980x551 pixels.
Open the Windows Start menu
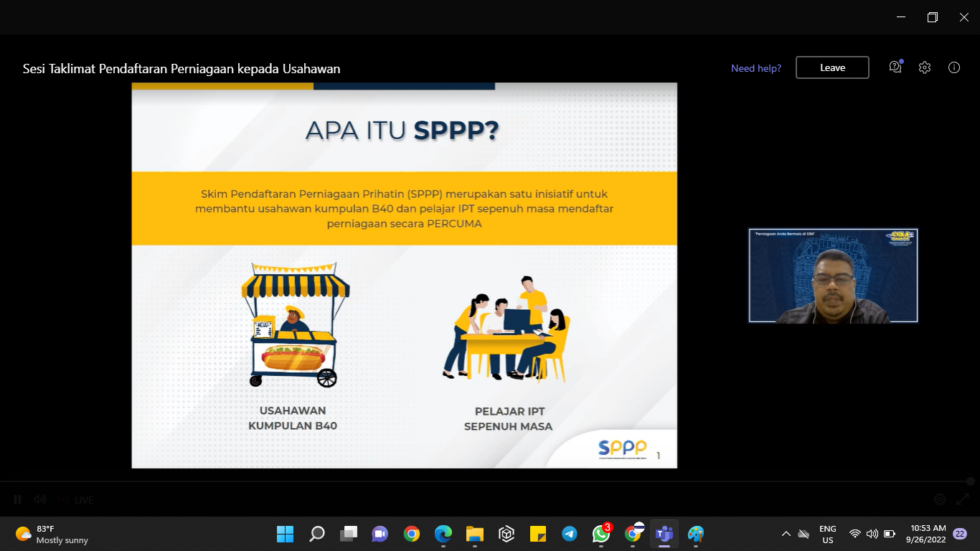pos(285,534)
